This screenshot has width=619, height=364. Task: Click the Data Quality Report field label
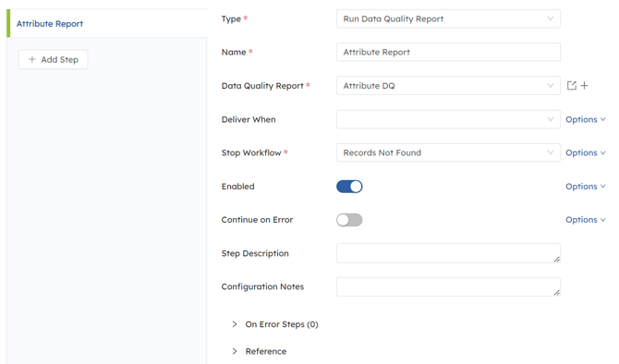coord(262,86)
